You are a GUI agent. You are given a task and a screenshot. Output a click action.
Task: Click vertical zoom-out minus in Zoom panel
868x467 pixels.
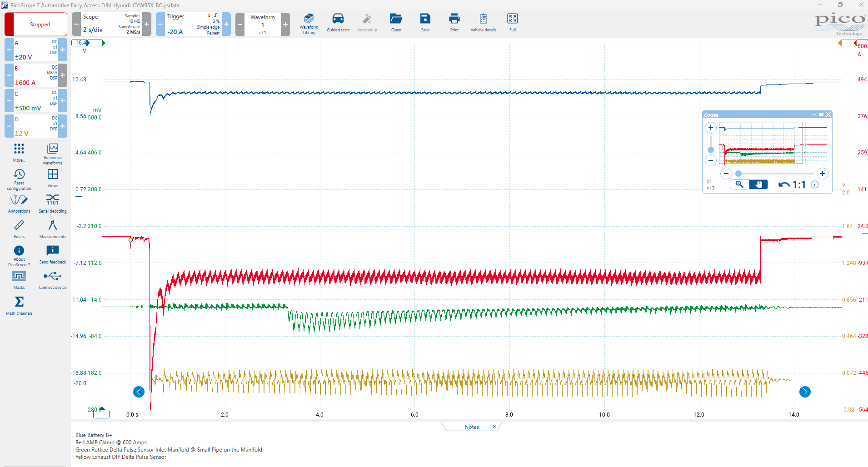click(711, 160)
